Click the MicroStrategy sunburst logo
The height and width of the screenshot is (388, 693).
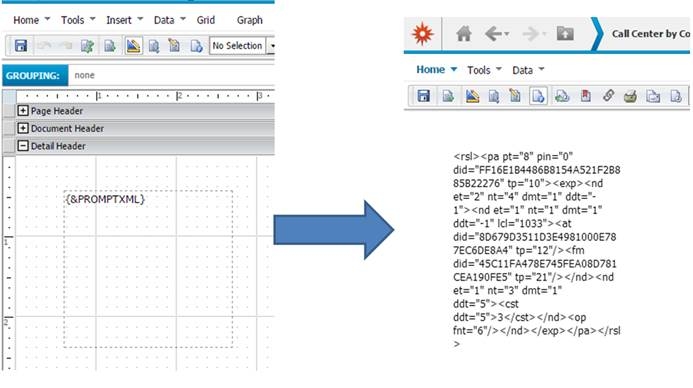tap(423, 34)
